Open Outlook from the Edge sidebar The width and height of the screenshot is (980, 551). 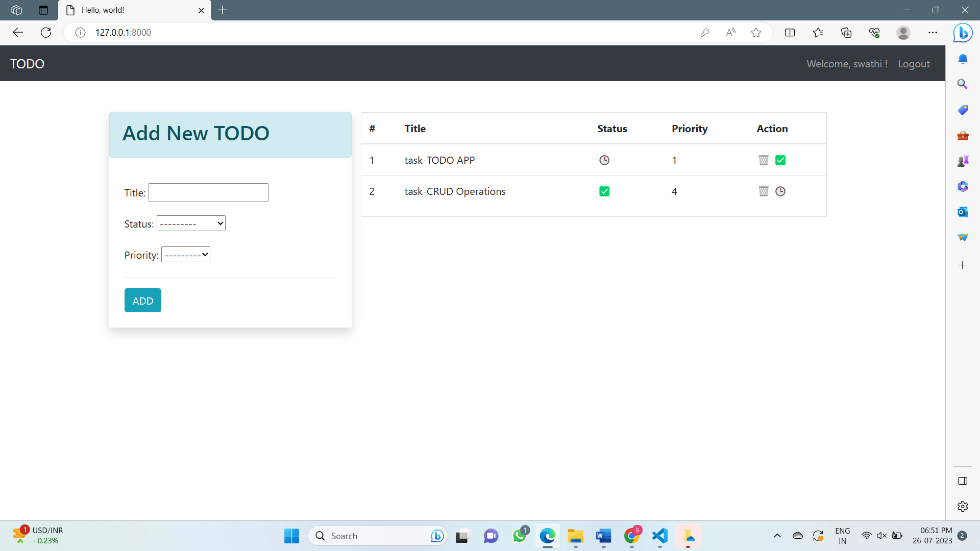pyautogui.click(x=963, y=212)
